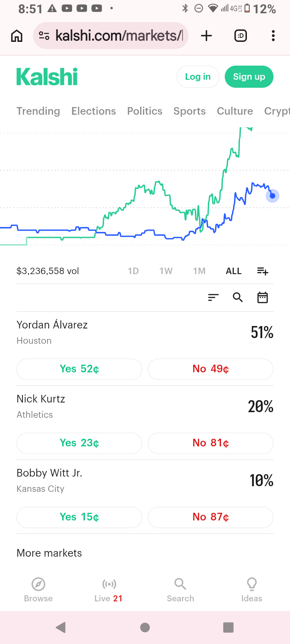This screenshot has width=290, height=644.
Task: Open the sort filter icon
Action: point(213,297)
